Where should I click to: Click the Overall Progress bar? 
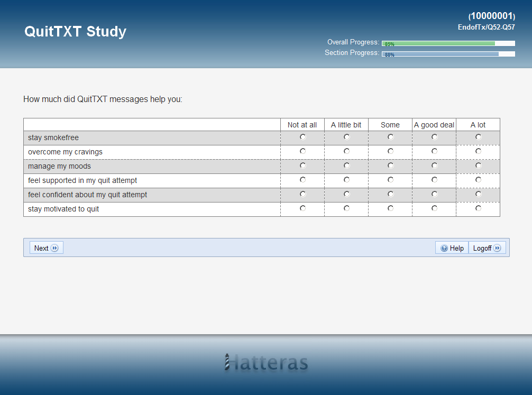448,43
